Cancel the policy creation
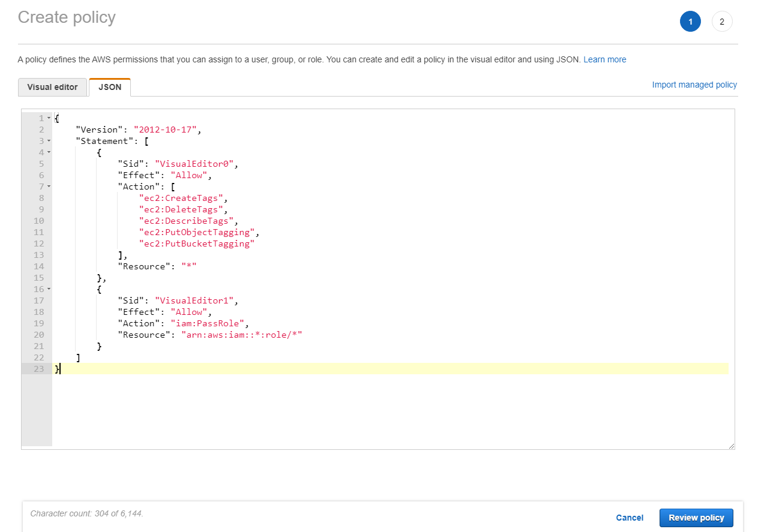This screenshot has height=532, width=776. coord(629,518)
